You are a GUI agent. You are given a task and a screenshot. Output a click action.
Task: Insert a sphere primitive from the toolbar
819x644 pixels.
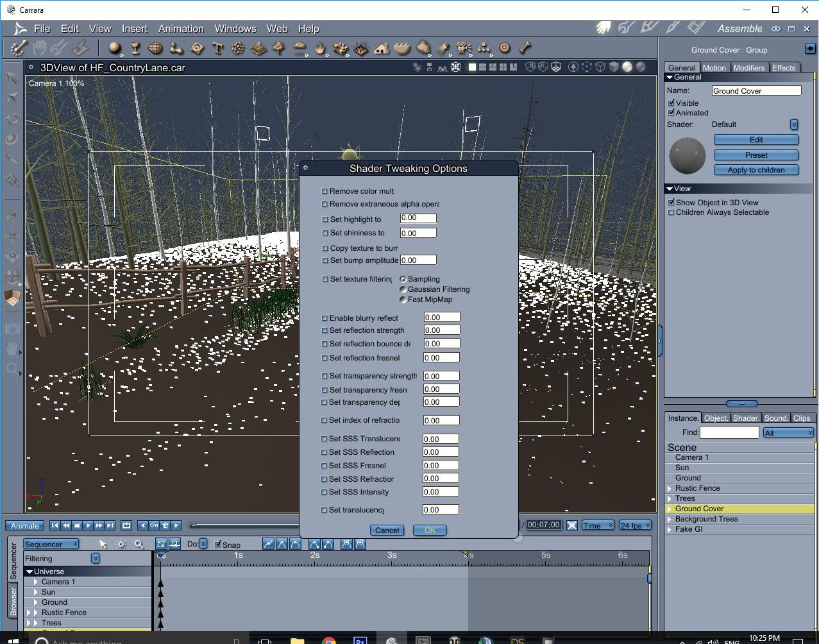click(x=115, y=48)
